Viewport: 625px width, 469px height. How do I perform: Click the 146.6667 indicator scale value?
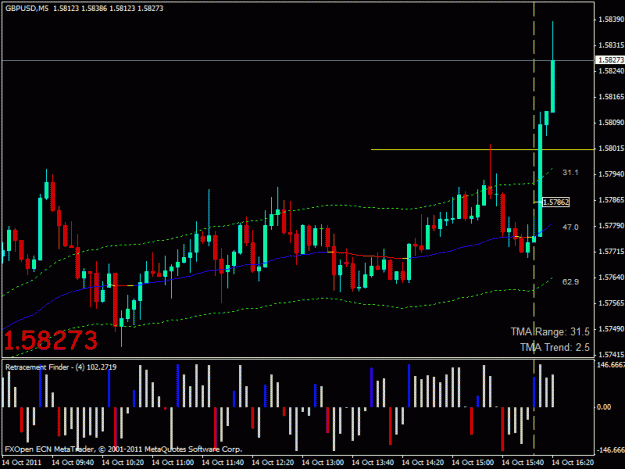[x=611, y=365]
